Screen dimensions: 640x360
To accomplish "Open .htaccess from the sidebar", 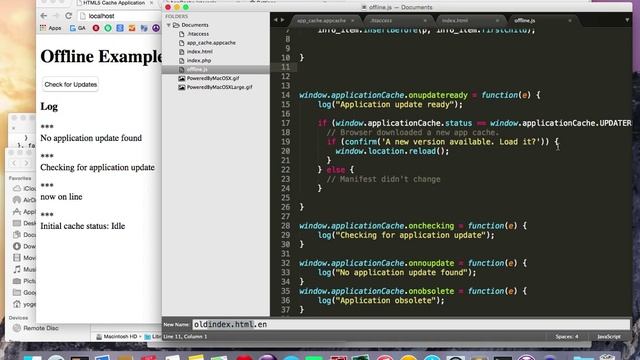I will (198, 34).
